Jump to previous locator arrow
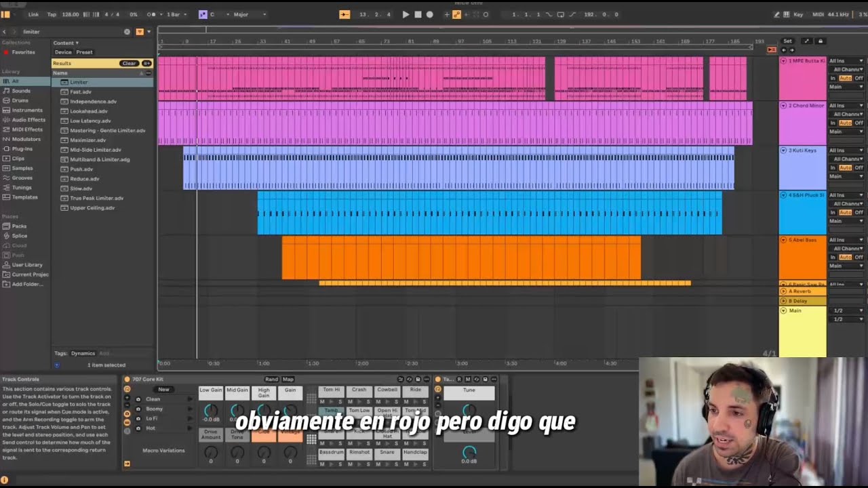This screenshot has height=488, width=868. tap(784, 50)
